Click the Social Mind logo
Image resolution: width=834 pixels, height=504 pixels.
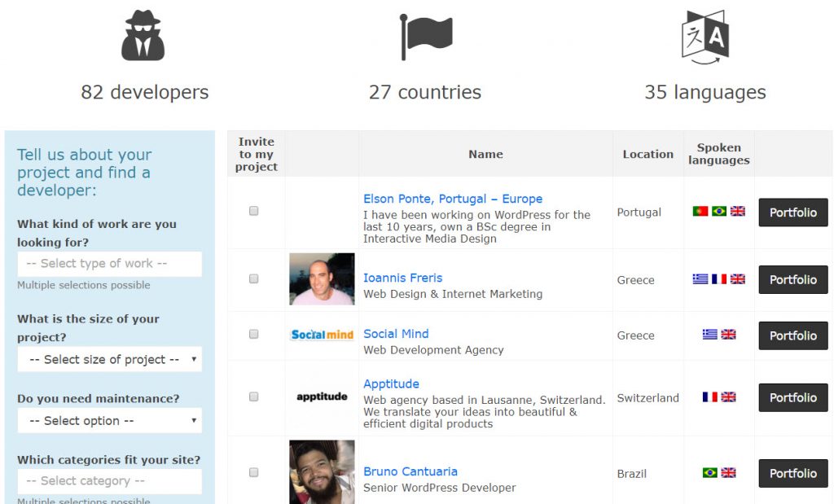[x=322, y=335]
